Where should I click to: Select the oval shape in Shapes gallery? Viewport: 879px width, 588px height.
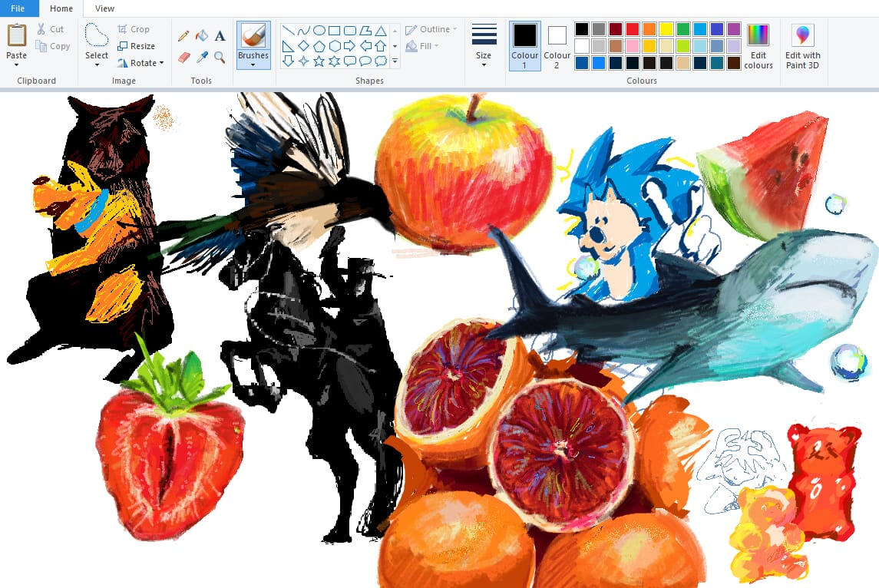pos(319,31)
